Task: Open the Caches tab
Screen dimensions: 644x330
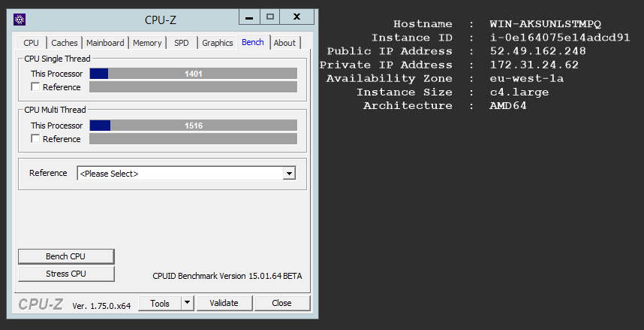Action: [65, 43]
